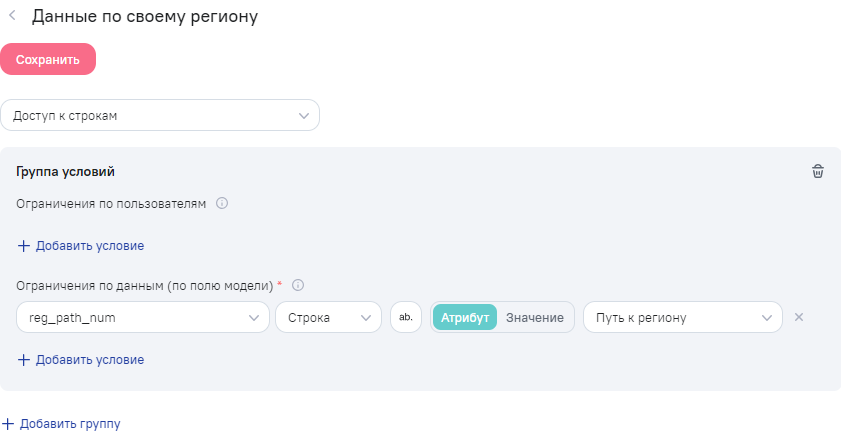Open the Доступ к строкам dropdown
The height and width of the screenshot is (437, 841).
[160, 115]
